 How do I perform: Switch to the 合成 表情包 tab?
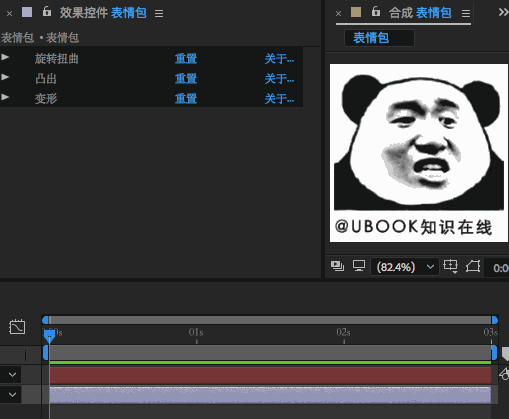[x=420, y=13]
